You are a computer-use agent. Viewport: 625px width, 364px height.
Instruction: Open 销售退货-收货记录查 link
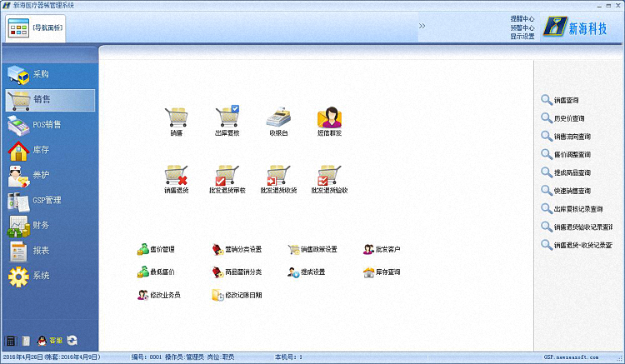click(x=577, y=246)
